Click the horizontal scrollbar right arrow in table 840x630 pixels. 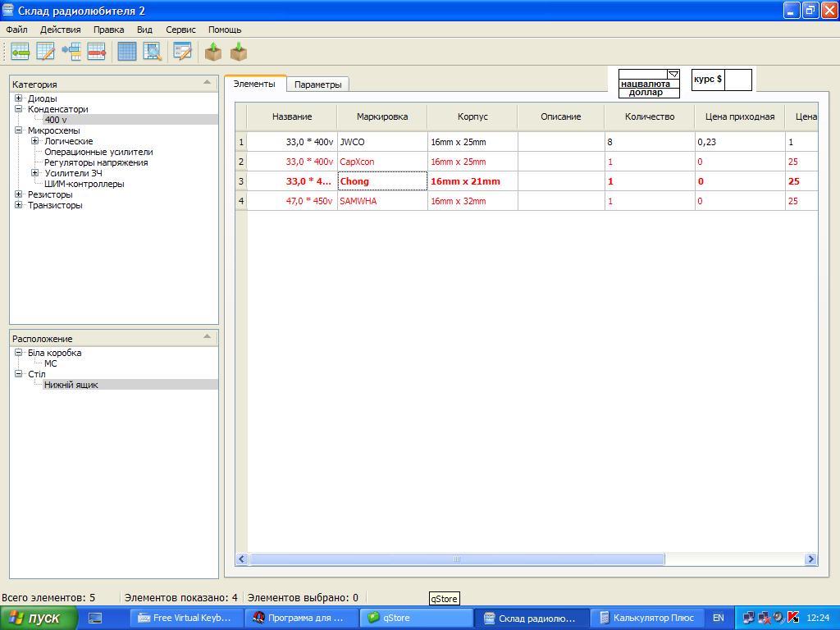pos(810,559)
